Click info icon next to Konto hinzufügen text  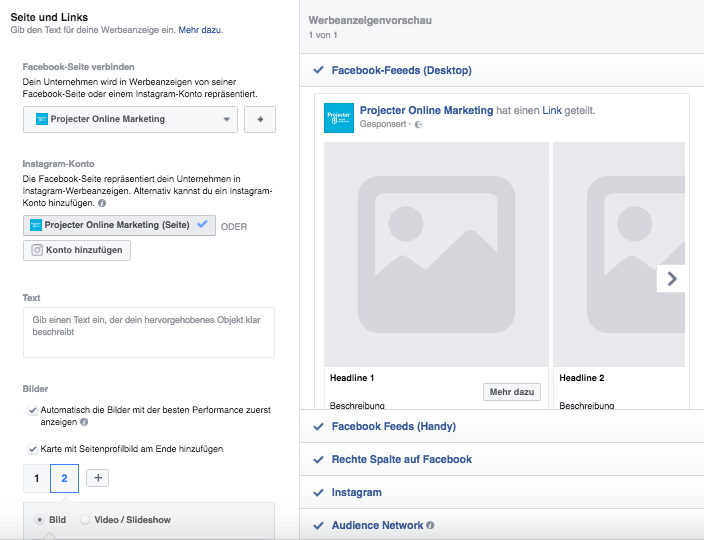click(x=102, y=203)
